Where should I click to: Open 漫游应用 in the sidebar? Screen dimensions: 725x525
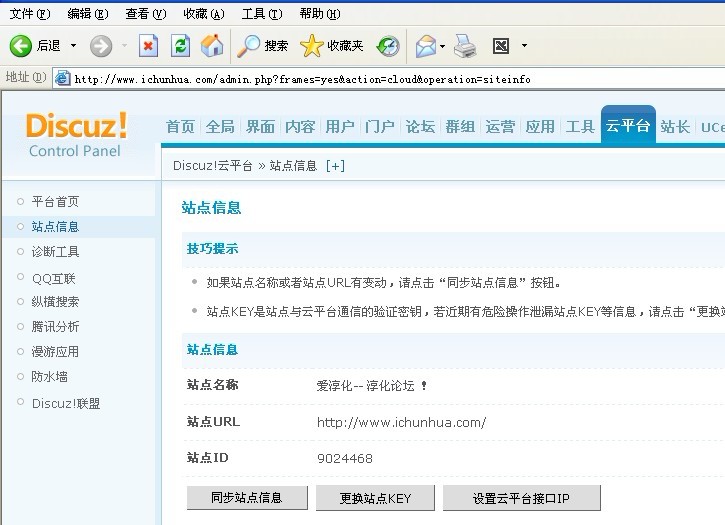55,351
